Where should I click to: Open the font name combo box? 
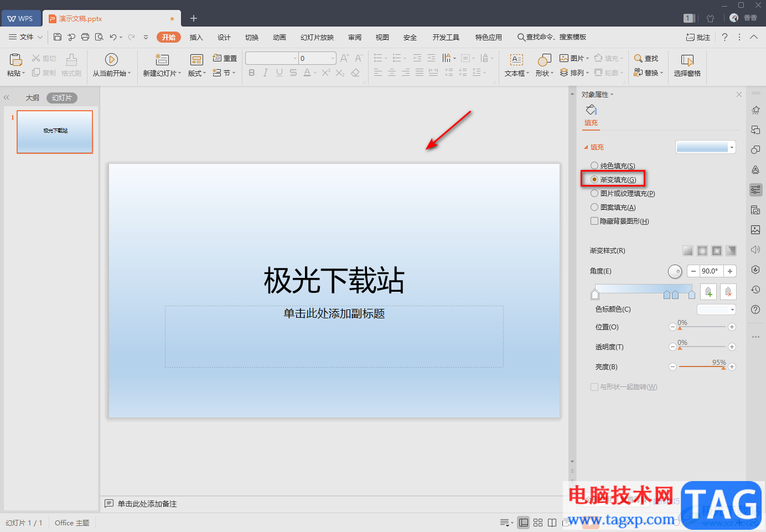click(272, 58)
